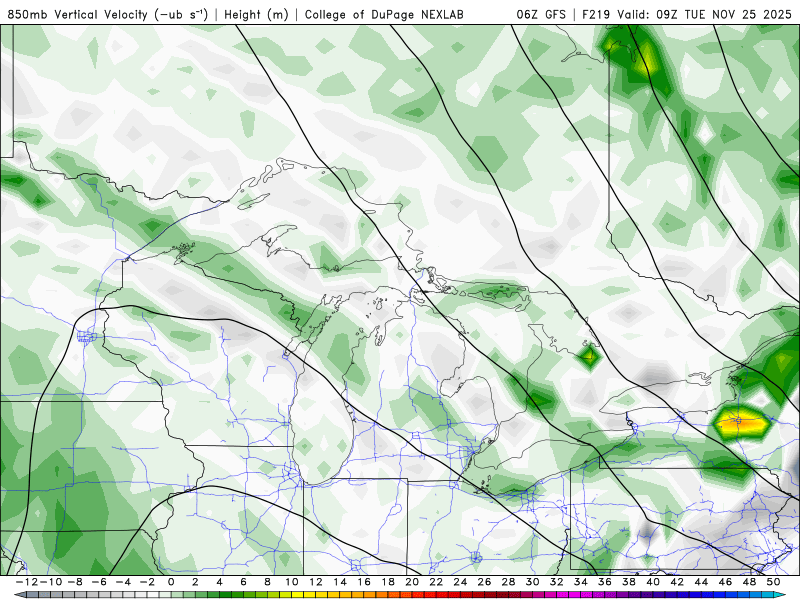
Task: Click the '8' legend value
Action: [267, 582]
